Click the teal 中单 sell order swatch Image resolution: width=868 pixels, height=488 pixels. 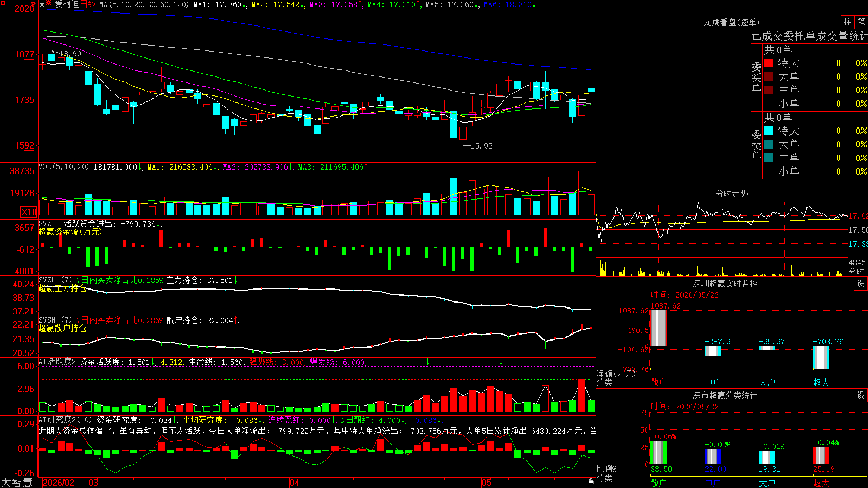(x=768, y=157)
